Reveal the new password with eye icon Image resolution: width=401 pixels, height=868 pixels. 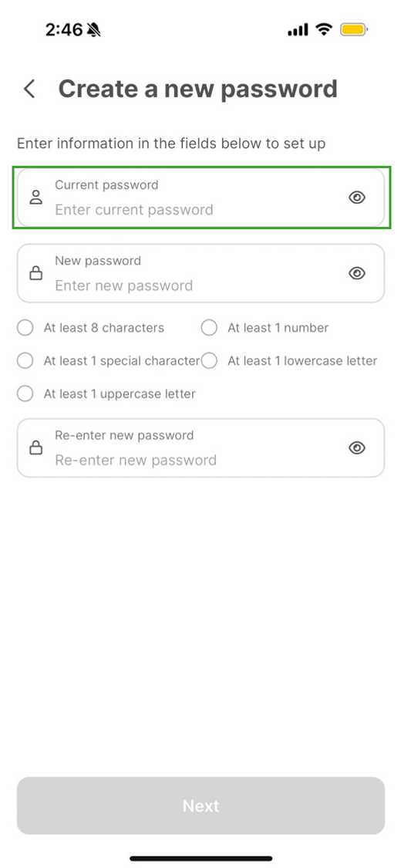point(357,273)
